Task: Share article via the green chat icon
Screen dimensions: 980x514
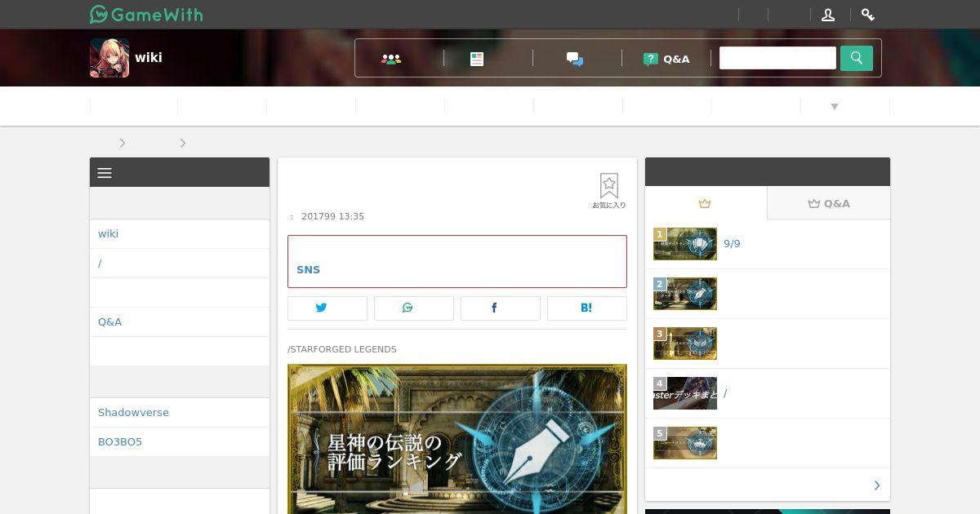Action: pos(414,308)
